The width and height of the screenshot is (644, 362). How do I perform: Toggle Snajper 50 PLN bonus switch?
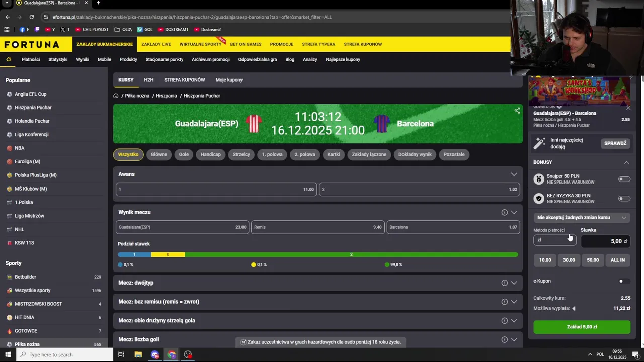tap(624, 179)
